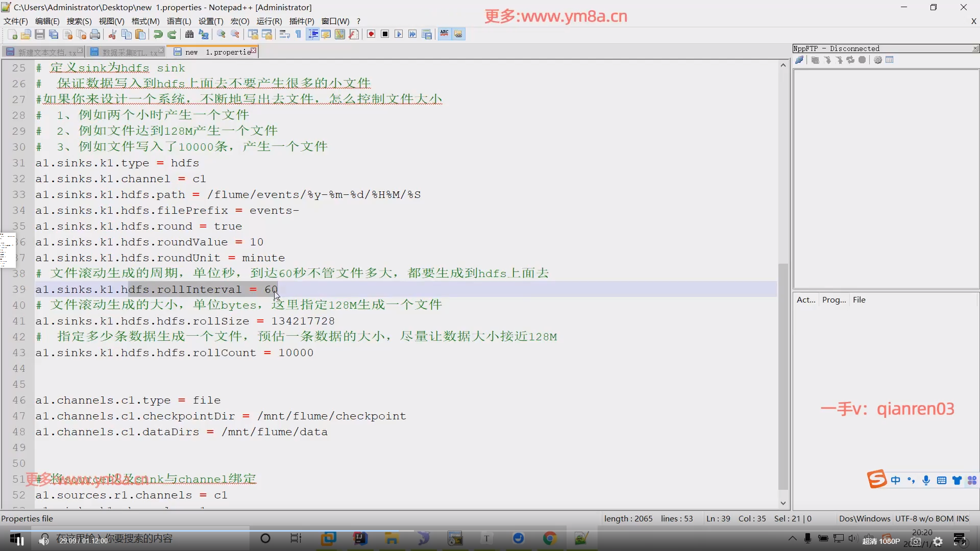Open the 插件(P) plugins menu

pyautogui.click(x=301, y=21)
